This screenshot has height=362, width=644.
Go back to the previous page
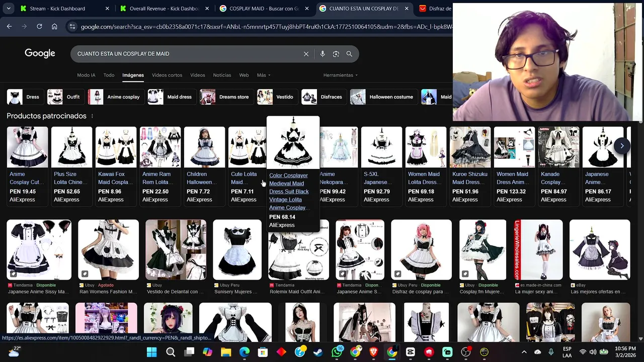coord(9,26)
